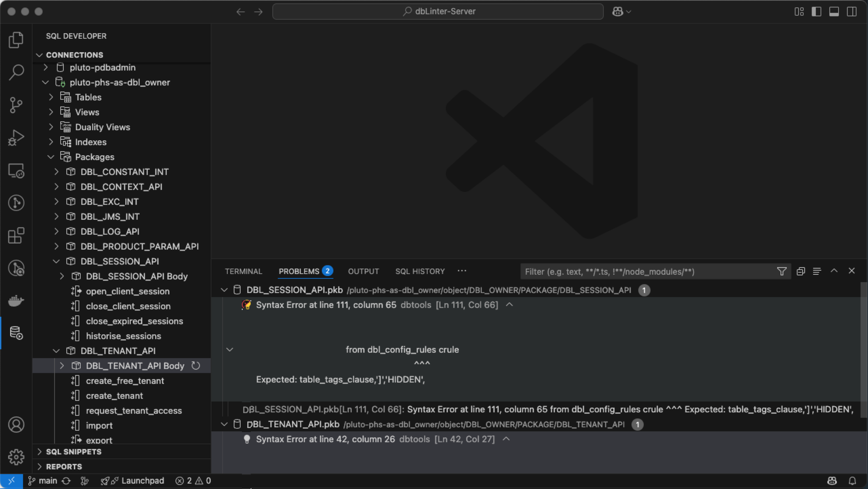Screen dimensions: 868x489
Task: Expand the Tables node
Action: pyautogui.click(x=51, y=97)
